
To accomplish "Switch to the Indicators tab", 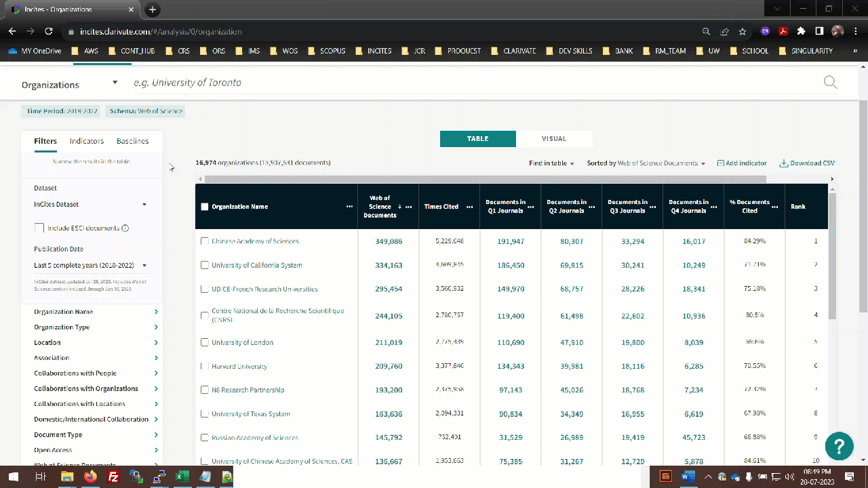I will coord(87,141).
